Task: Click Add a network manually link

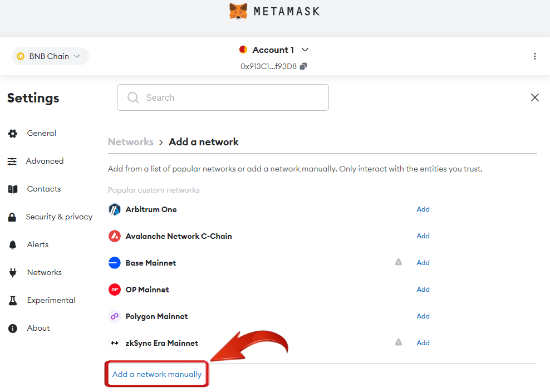Action: (x=157, y=374)
